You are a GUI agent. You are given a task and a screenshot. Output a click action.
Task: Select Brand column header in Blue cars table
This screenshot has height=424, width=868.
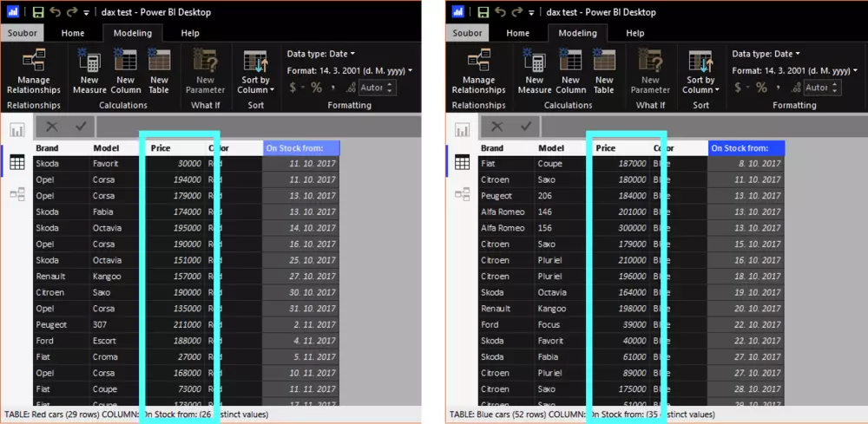(x=506, y=148)
